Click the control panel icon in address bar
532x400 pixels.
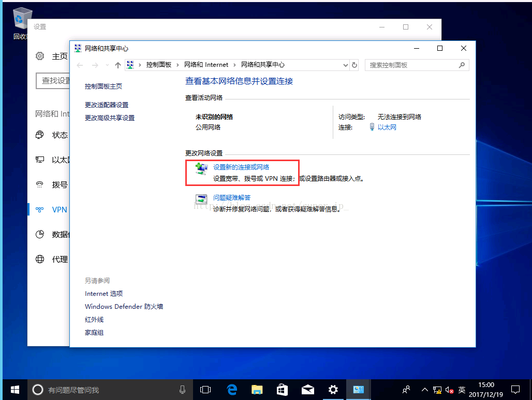130,65
